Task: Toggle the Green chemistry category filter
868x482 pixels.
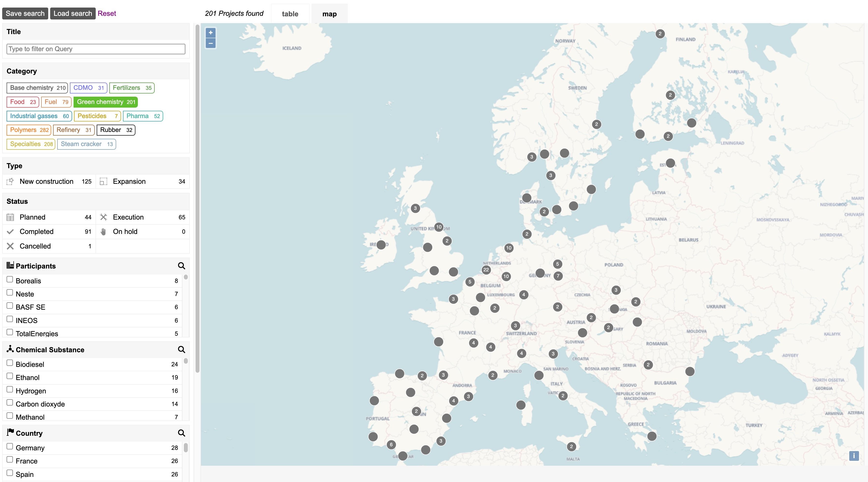Action: point(105,102)
